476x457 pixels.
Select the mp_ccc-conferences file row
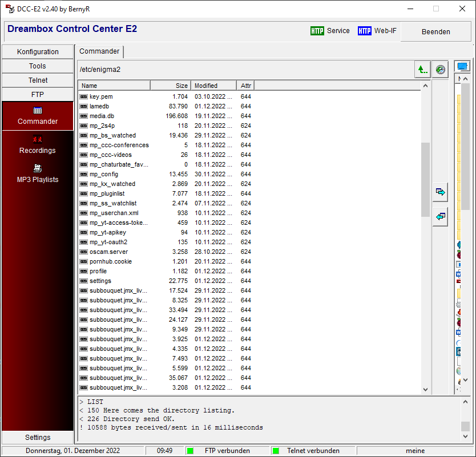coord(166,145)
